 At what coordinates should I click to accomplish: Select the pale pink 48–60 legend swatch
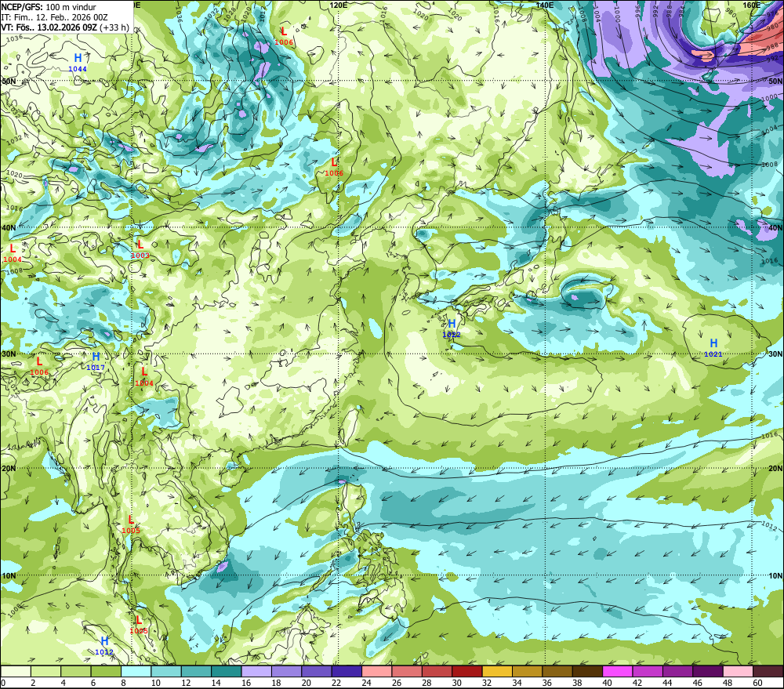pyautogui.click(x=738, y=672)
